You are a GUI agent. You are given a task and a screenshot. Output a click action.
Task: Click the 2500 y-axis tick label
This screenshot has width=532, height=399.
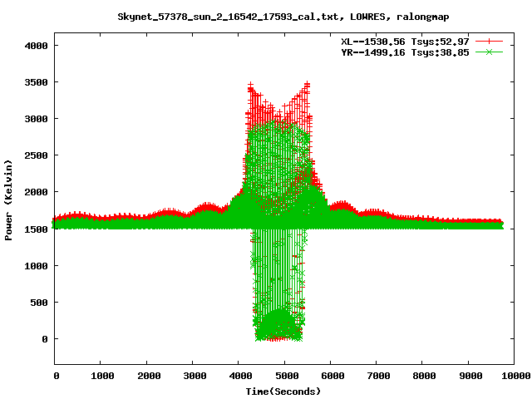pyautogui.click(x=37, y=155)
